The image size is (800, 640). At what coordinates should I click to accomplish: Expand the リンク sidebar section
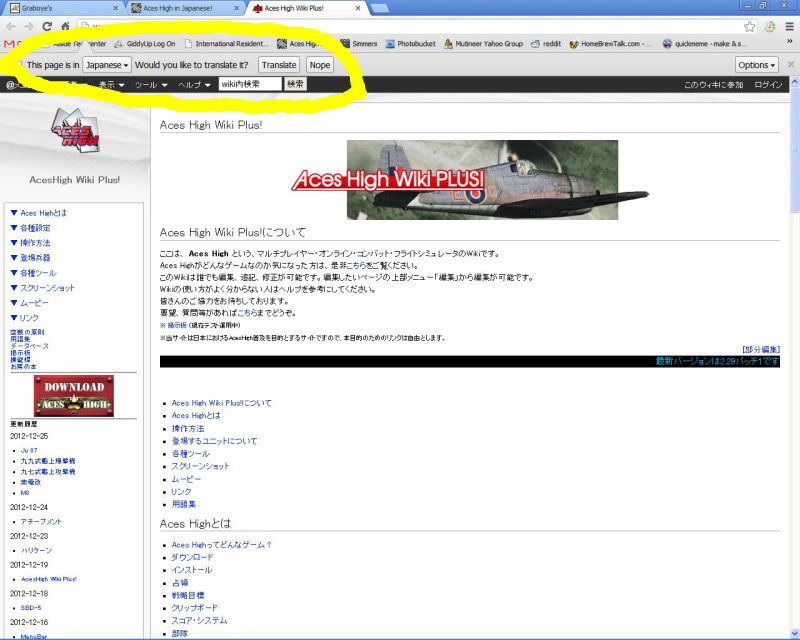pyautogui.click(x=24, y=317)
